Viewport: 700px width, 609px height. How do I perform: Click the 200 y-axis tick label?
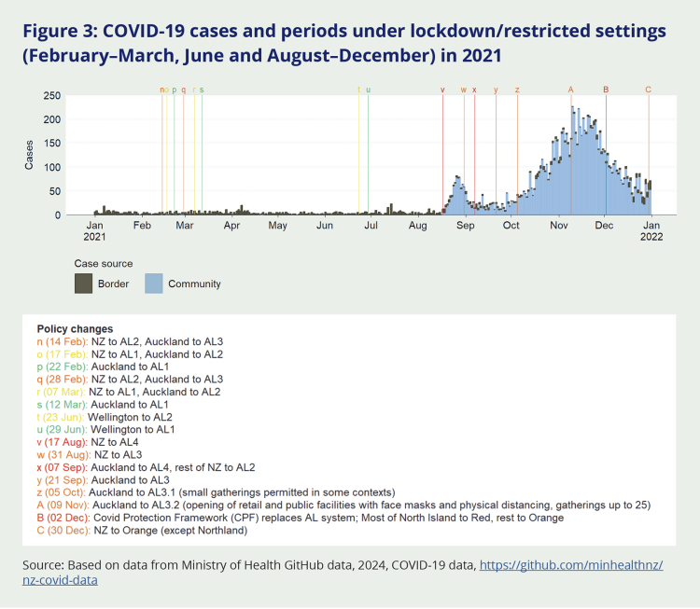[52, 119]
